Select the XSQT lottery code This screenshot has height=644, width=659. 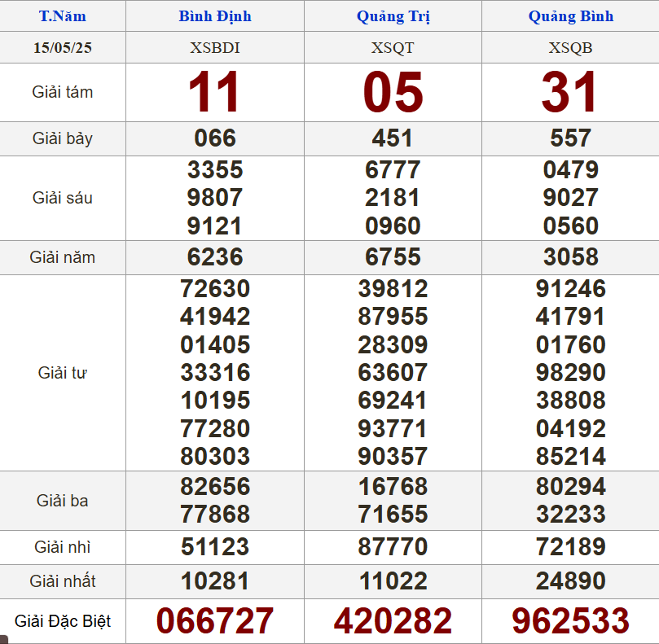pyautogui.click(x=393, y=48)
